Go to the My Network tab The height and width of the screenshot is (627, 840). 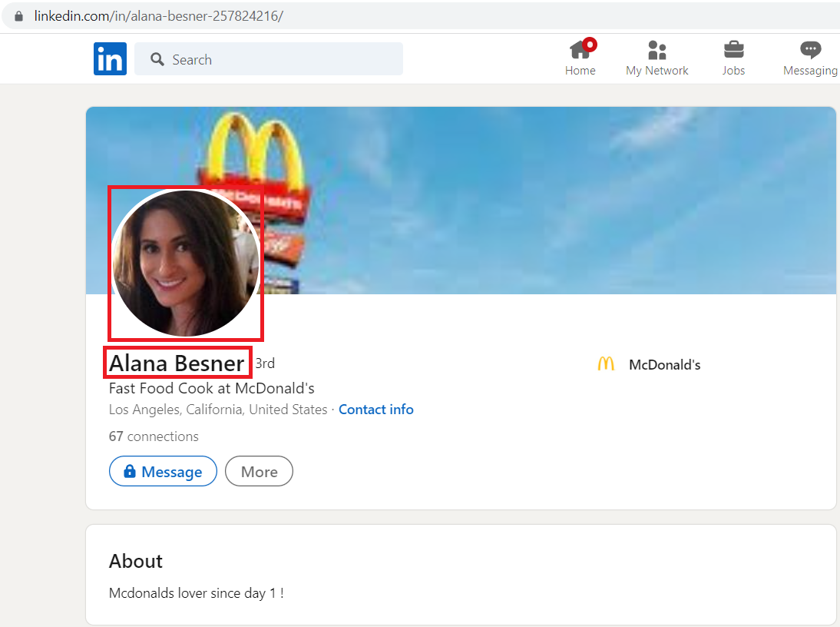pyautogui.click(x=656, y=58)
